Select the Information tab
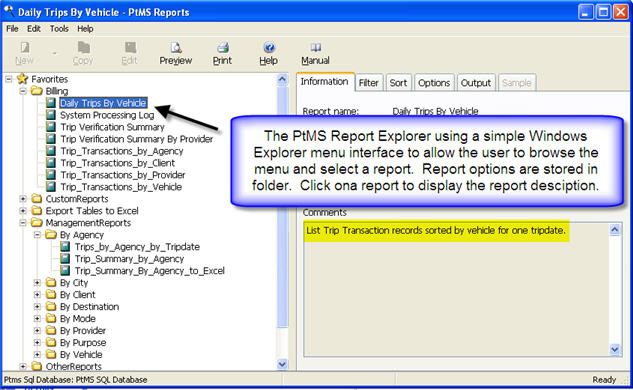Screen dimensions: 633x390 coord(325,82)
